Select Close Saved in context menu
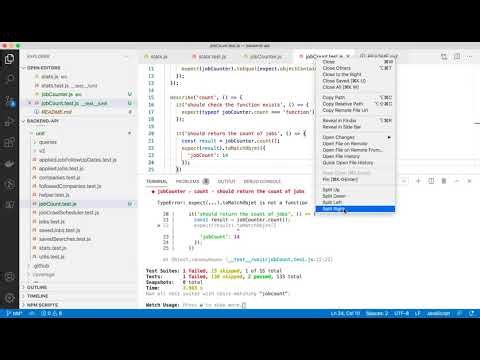Image resolution: width=480 pixels, height=360 pixels. click(x=355, y=81)
